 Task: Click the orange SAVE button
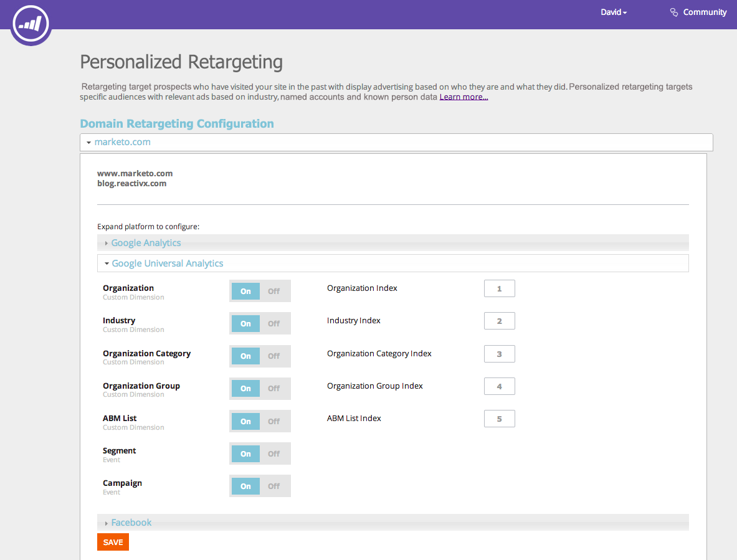pyautogui.click(x=113, y=542)
